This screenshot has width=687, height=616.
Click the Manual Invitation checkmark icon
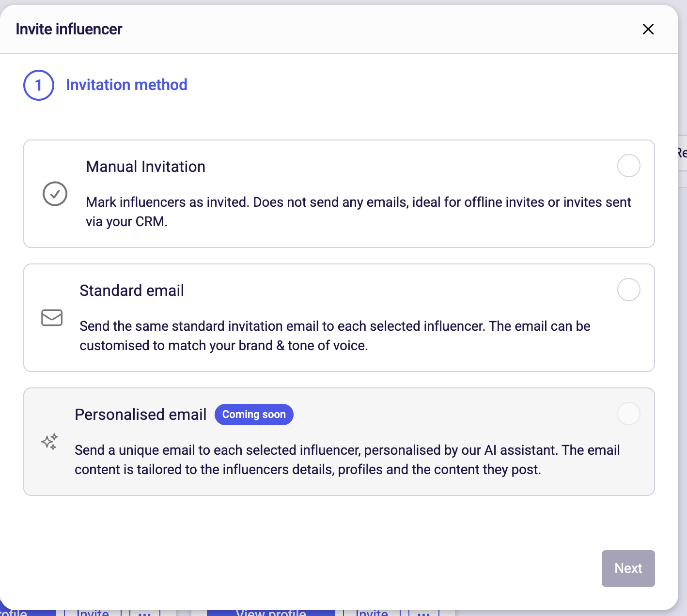pyautogui.click(x=55, y=194)
